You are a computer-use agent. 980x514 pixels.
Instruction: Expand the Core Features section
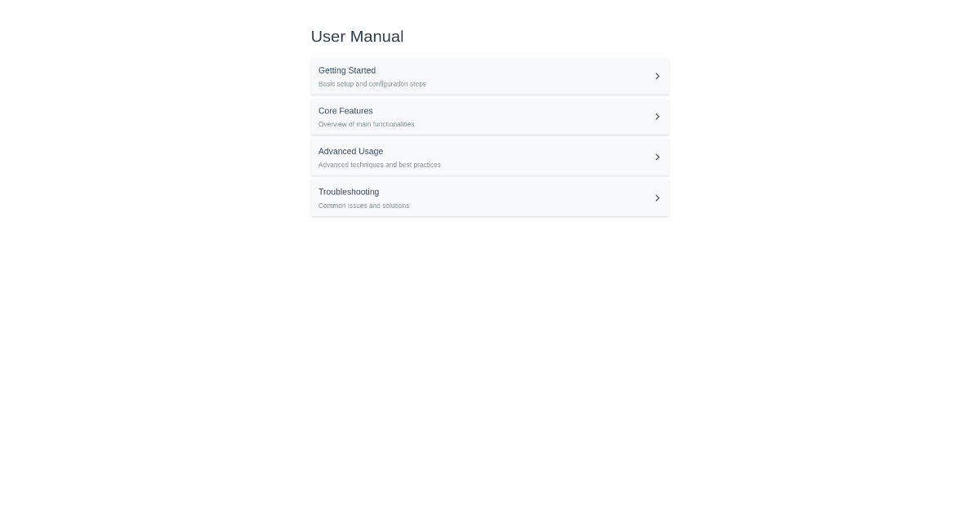pyautogui.click(x=490, y=116)
